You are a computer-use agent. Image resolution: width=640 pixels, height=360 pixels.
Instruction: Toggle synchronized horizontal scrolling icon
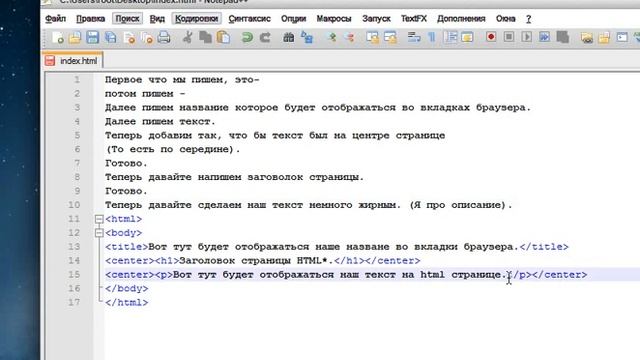tap(390, 38)
